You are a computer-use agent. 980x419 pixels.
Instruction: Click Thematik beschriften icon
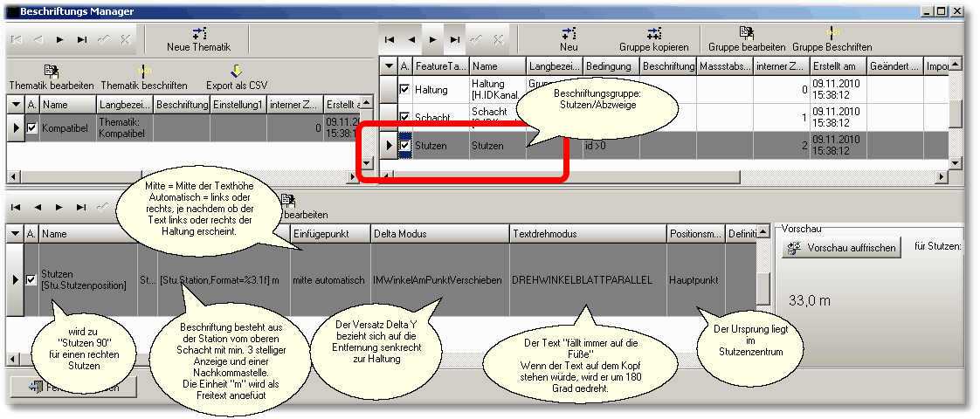click(x=144, y=72)
